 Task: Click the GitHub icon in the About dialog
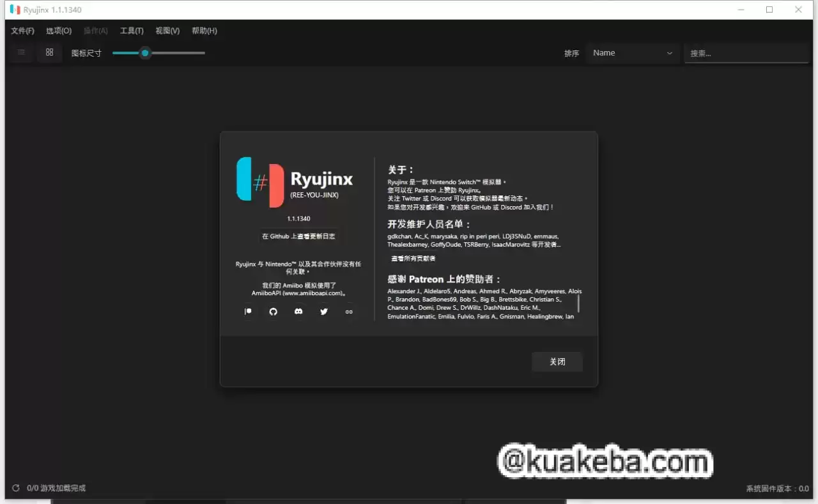273,311
